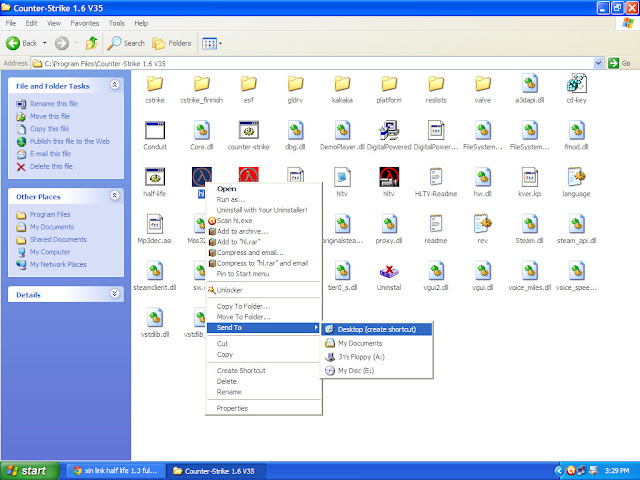The image size is (640, 480).
Task: Select the esf folder icon
Action: click(x=249, y=84)
